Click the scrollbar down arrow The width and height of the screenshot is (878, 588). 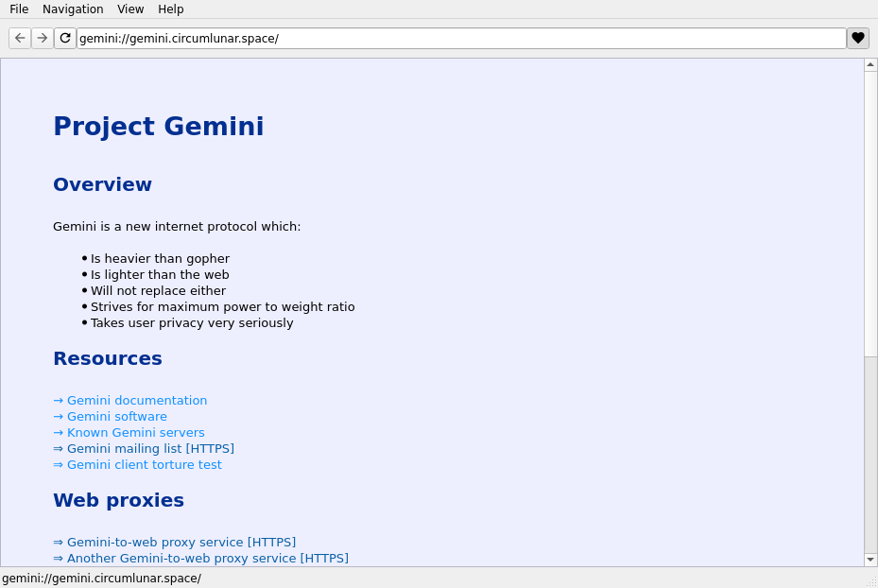pos(870,560)
